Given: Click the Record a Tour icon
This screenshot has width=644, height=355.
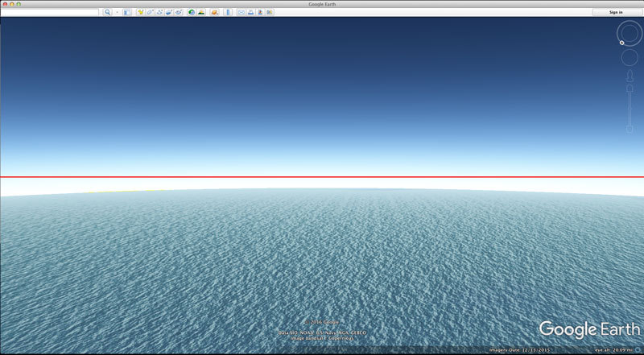Looking at the screenshot, I should coord(179,12).
